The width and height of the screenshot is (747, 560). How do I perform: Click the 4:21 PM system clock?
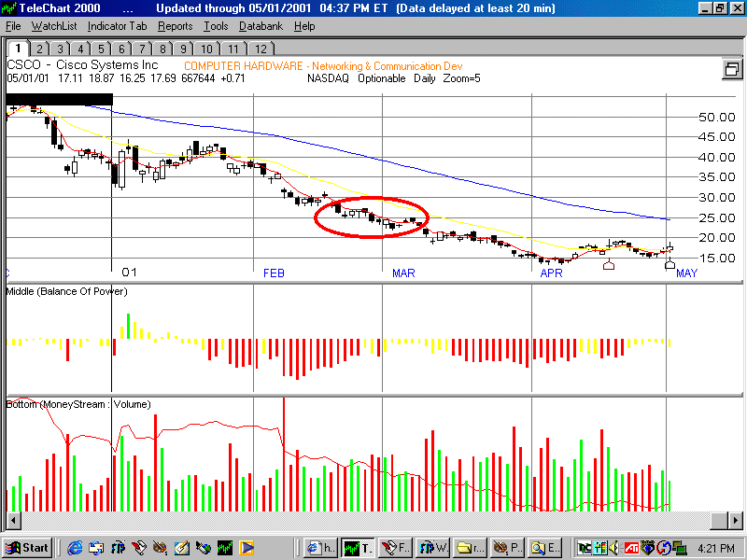[x=716, y=549]
